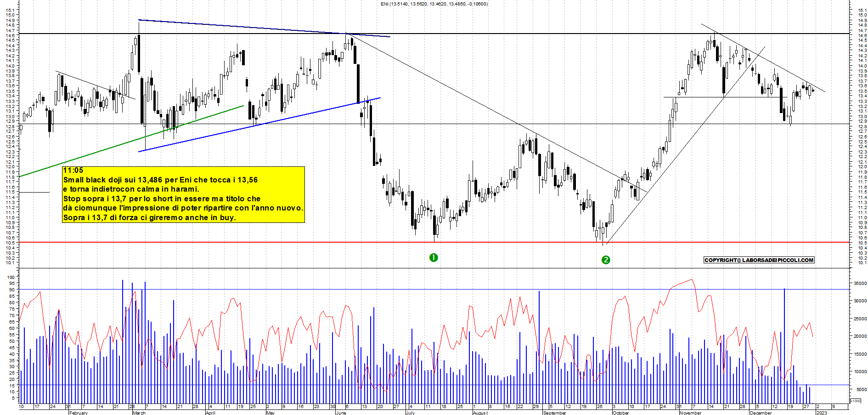Click the October month label
This screenshot has height=415, width=868.
point(620,413)
